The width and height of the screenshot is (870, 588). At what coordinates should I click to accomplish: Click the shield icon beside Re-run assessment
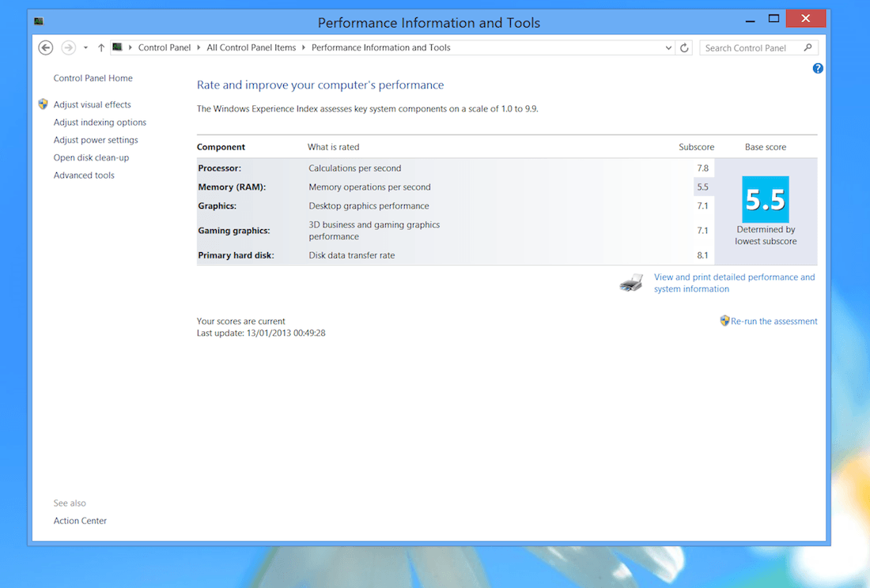(x=724, y=321)
